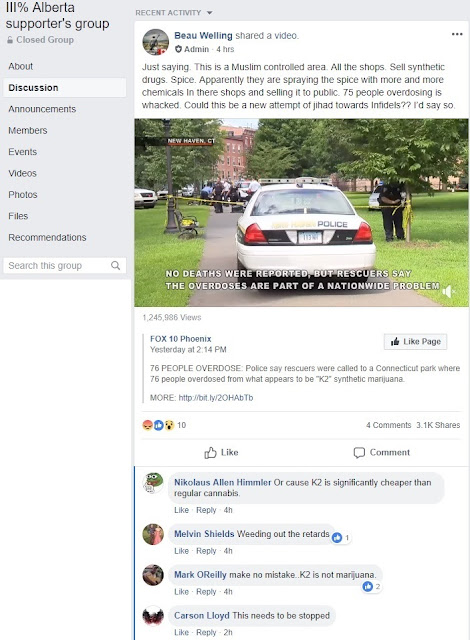Go to the Members section
Viewport: 470px width, 640px height.
pyautogui.click(x=28, y=131)
